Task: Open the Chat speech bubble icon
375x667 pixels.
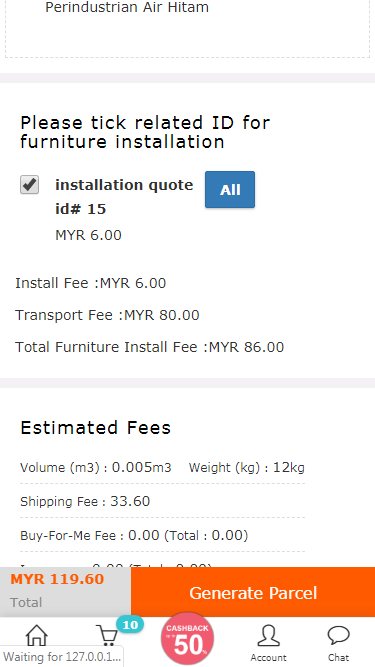Action: coord(338,643)
